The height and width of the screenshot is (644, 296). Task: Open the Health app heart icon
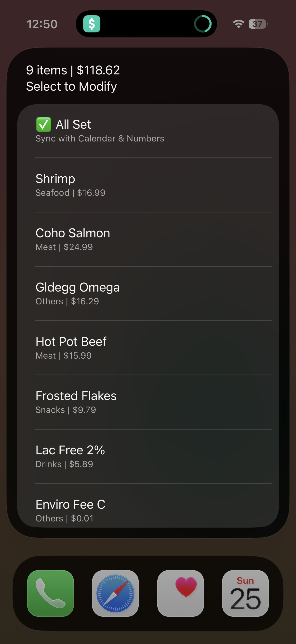point(180,593)
